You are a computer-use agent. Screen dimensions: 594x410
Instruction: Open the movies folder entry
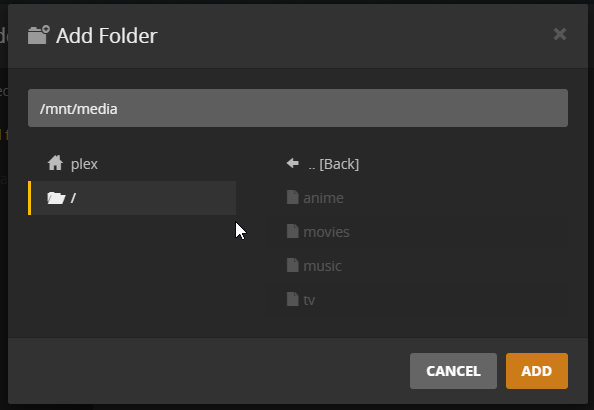point(418,232)
